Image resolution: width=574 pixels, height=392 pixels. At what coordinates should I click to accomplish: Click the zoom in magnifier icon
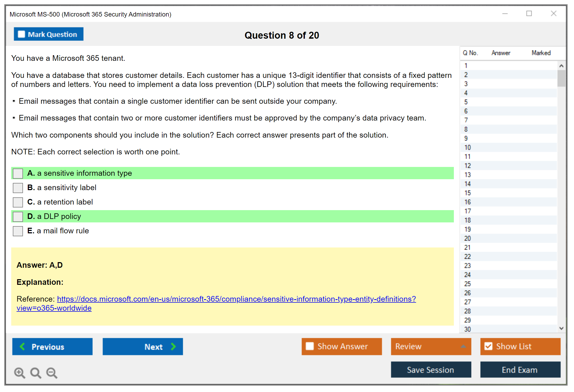click(x=19, y=373)
